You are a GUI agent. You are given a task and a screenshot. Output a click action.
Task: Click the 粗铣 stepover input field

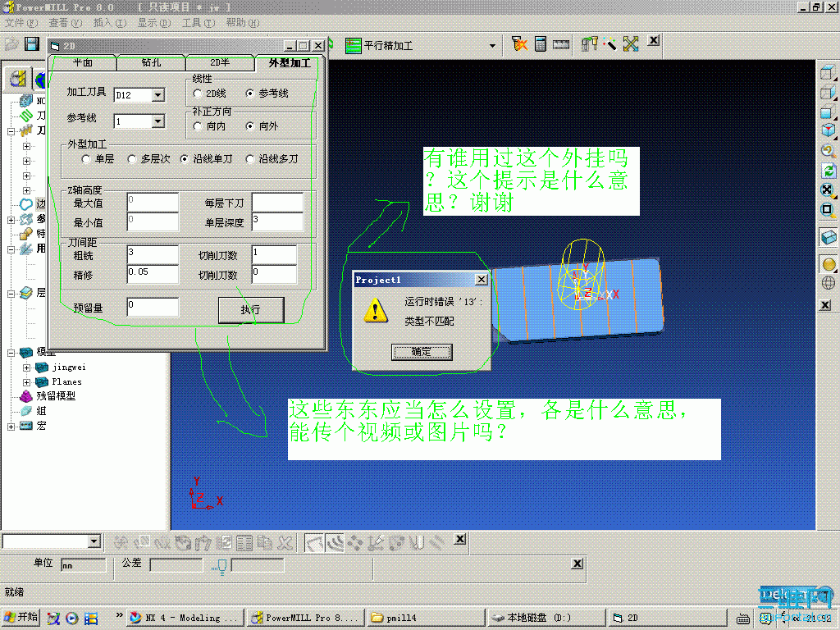click(153, 255)
